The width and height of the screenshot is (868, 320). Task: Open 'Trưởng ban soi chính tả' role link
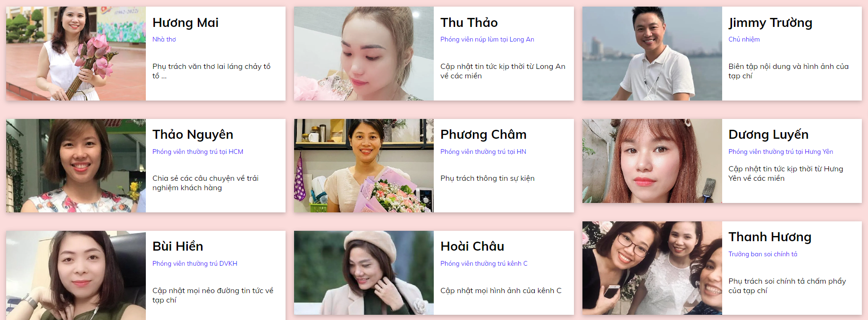pyautogui.click(x=763, y=254)
